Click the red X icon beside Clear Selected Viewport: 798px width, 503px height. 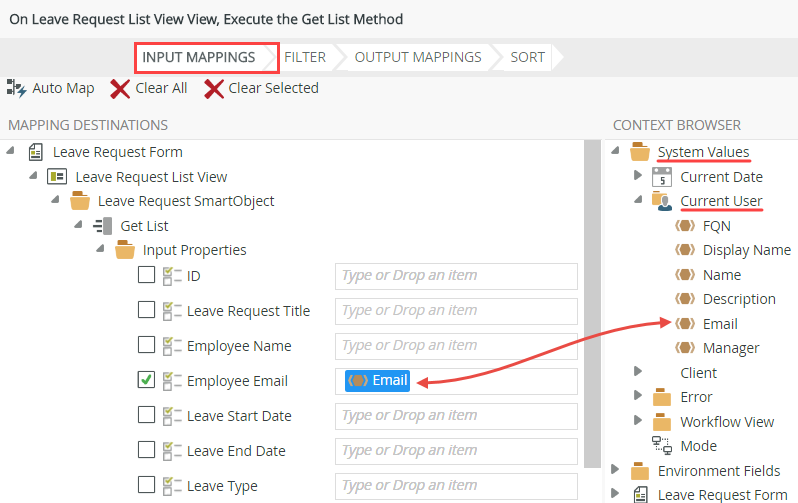click(x=214, y=89)
